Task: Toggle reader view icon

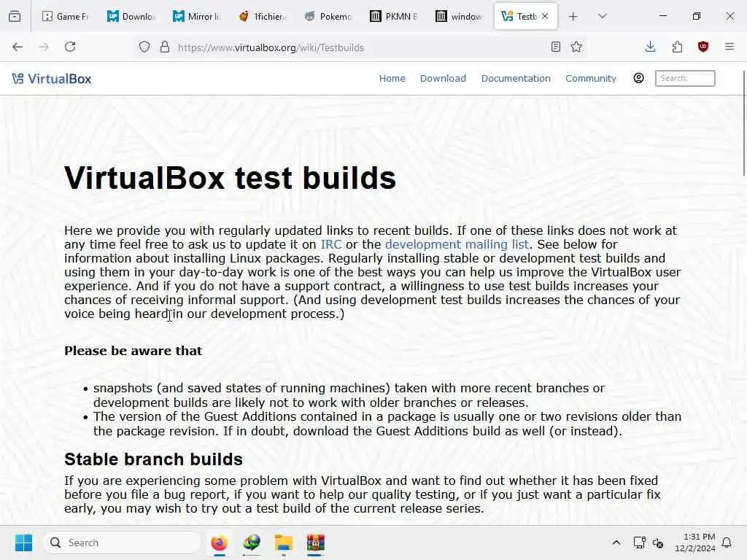Action: click(555, 47)
